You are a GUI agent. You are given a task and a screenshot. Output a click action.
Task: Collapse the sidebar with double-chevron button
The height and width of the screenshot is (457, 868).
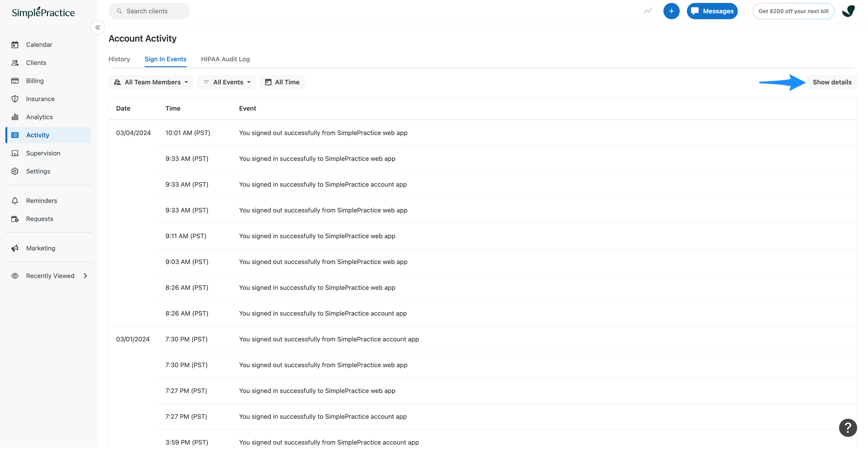[x=98, y=27]
